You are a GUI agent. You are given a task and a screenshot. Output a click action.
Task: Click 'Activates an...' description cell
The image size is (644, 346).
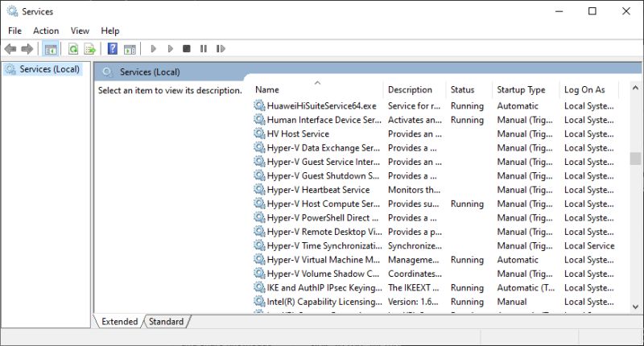click(x=415, y=119)
